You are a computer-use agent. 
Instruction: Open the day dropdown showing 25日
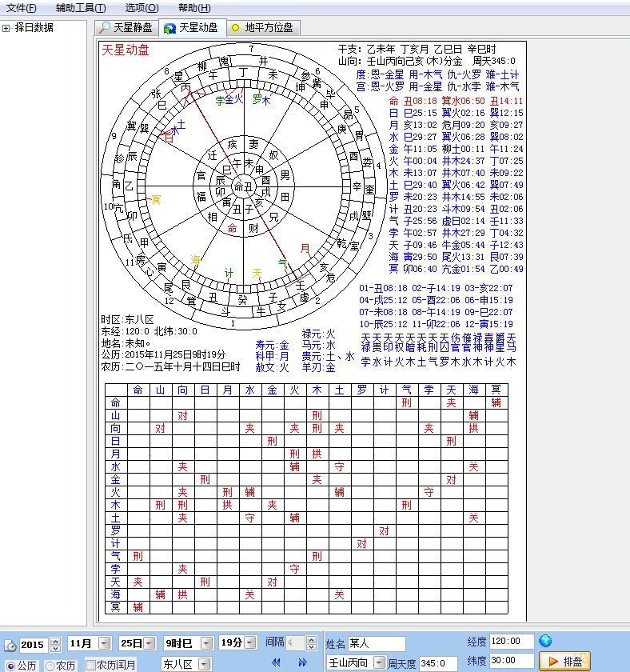[x=149, y=643]
